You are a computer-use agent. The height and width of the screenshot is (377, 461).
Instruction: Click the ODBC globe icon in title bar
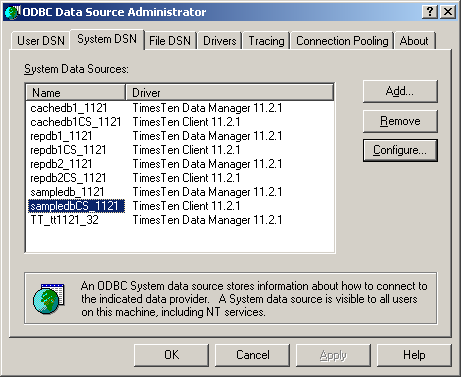click(12, 12)
